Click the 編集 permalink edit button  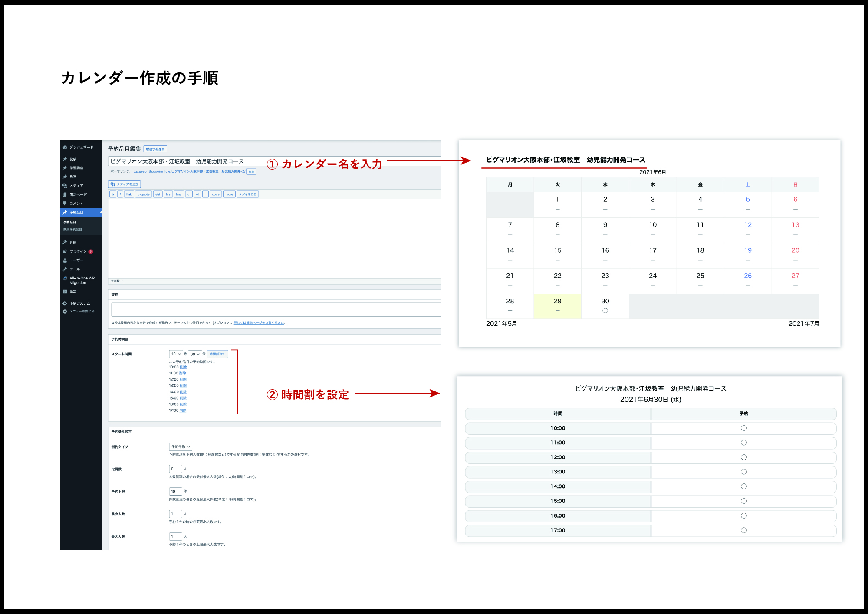tap(251, 171)
